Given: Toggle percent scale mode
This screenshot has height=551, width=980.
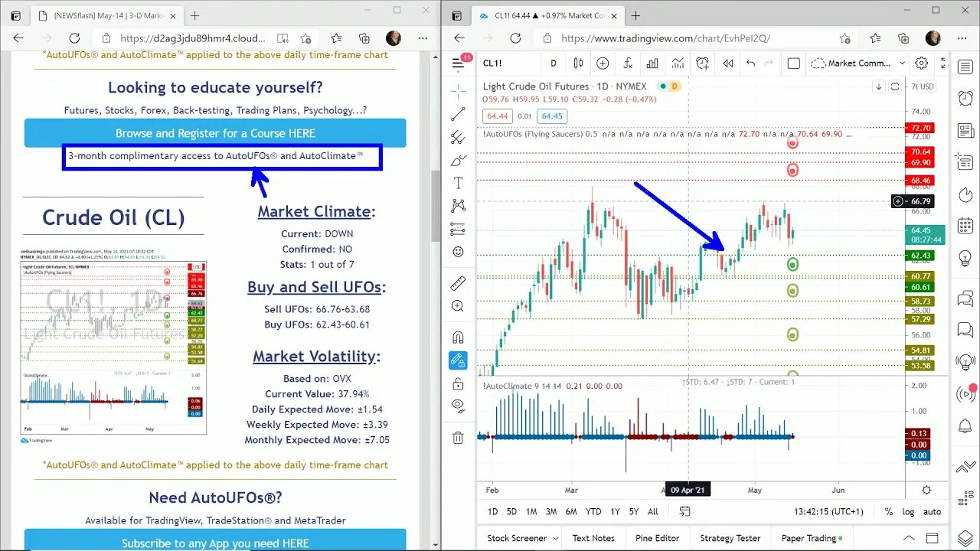Looking at the screenshot, I should pos(889,511).
